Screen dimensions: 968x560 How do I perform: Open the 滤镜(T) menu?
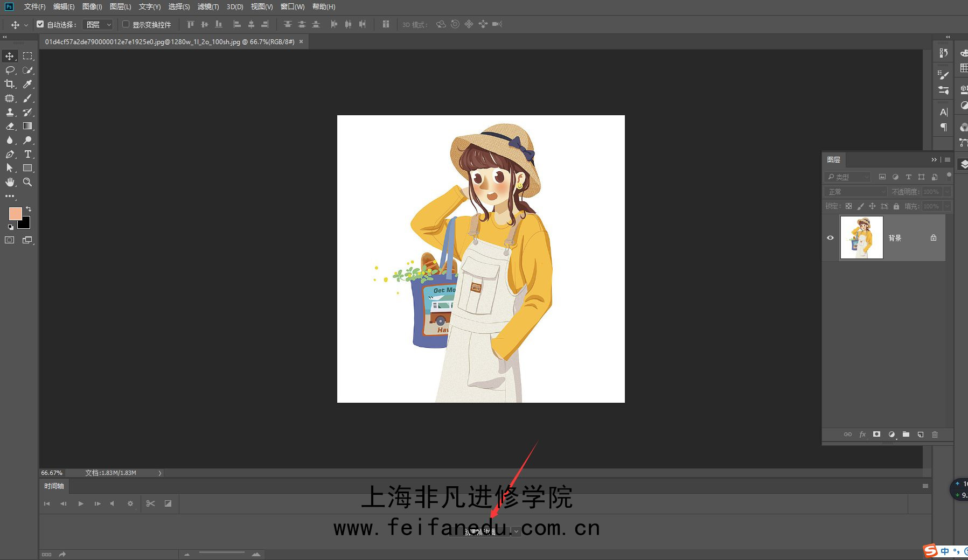pos(208,6)
